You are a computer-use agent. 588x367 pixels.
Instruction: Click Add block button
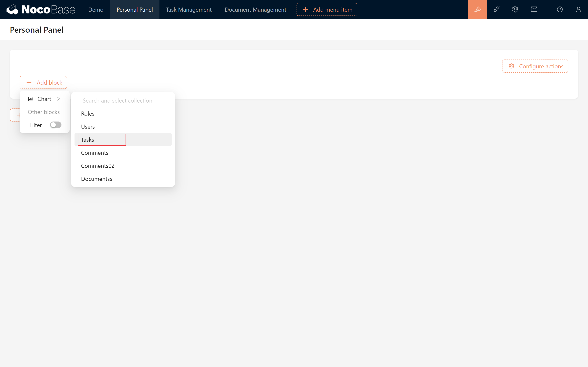[x=43, y=82]
